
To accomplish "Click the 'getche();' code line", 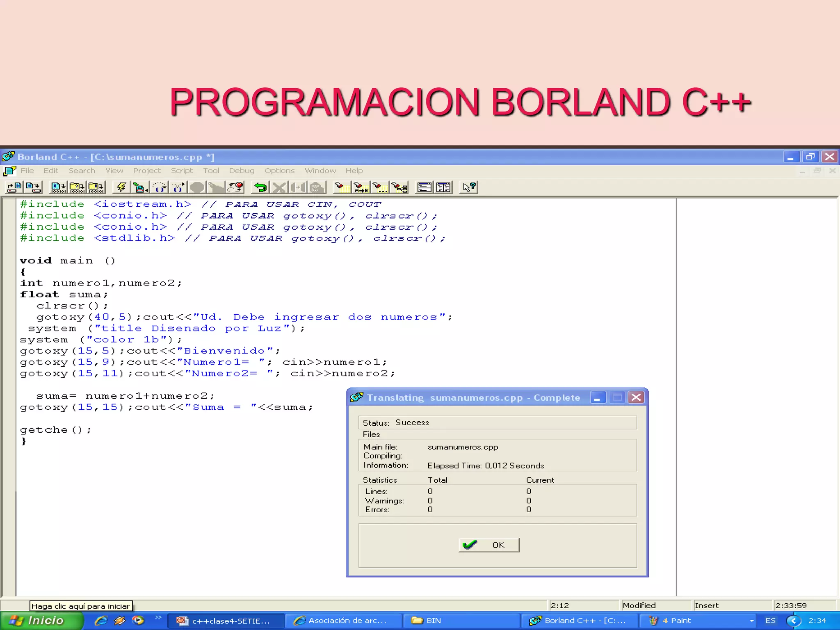I will (56, 430).
